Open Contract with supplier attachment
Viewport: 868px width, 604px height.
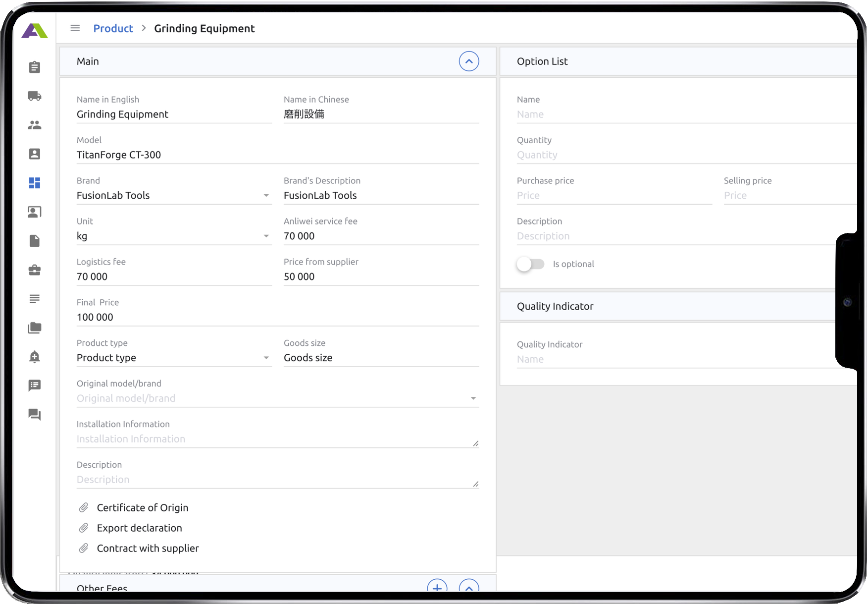coord(148,549)
